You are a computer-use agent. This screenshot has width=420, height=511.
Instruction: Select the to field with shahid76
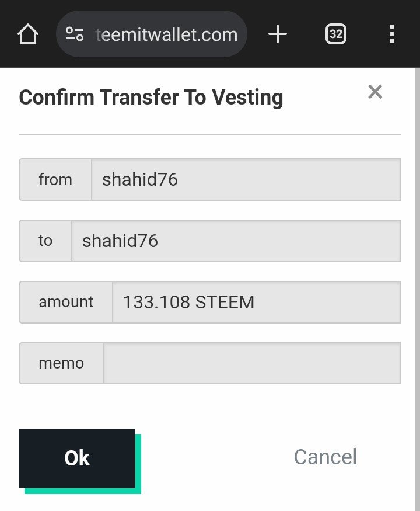click(x=236, y=241)
